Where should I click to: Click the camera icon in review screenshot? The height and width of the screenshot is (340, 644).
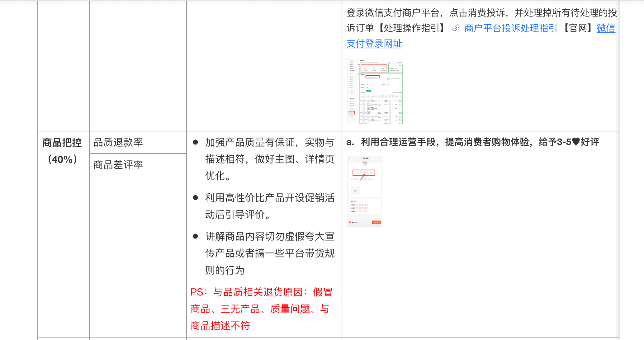pos(355,191)
